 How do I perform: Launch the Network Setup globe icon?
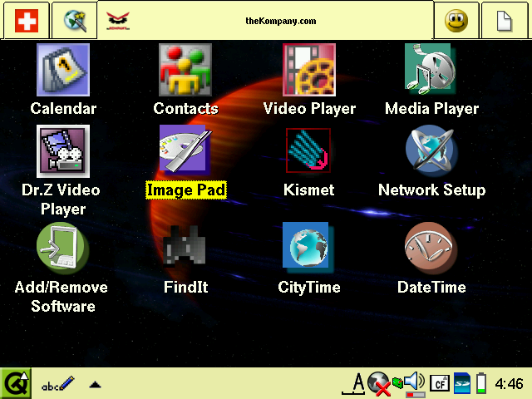click(431, 150)
